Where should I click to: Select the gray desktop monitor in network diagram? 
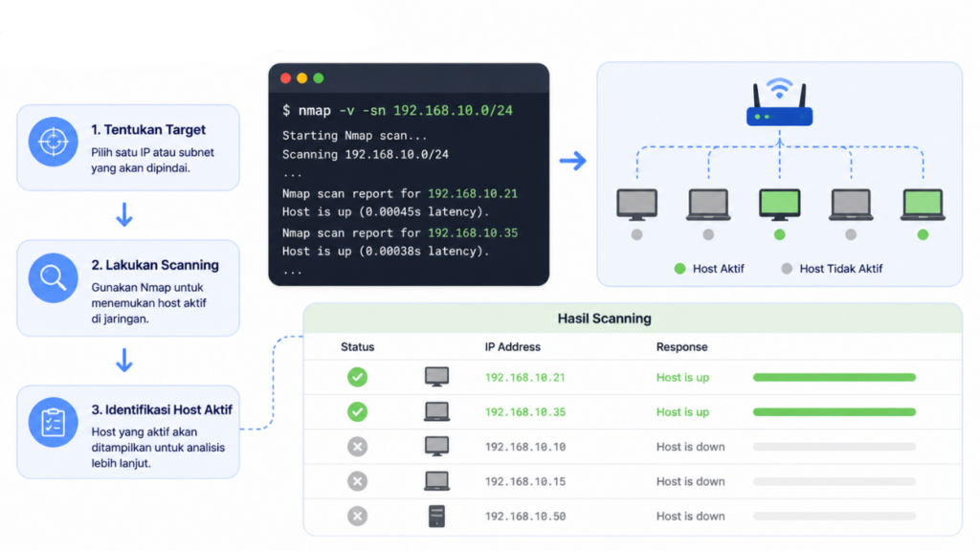(636, 205)
